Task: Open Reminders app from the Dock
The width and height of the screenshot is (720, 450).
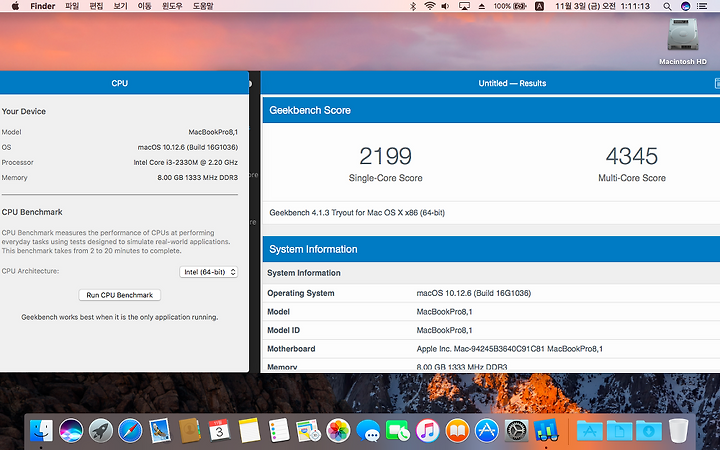Action: coord(279,431)
